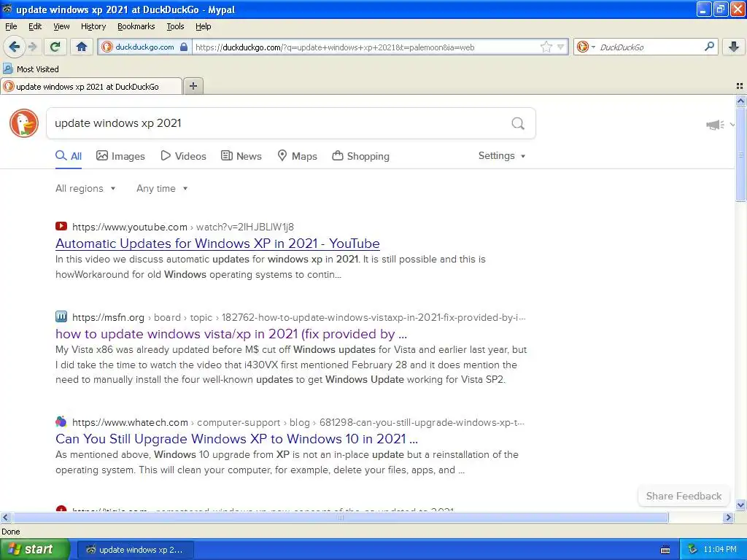Click the DuckDuckGo search magnifier button
This screenshot has height=560, width=747.
click(x=518, y=123)
